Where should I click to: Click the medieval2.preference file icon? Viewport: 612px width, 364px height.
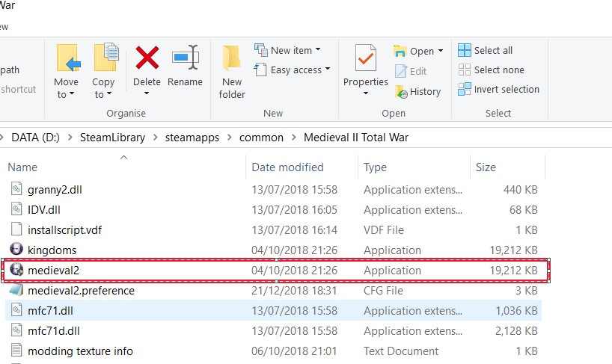click(16, 290)
